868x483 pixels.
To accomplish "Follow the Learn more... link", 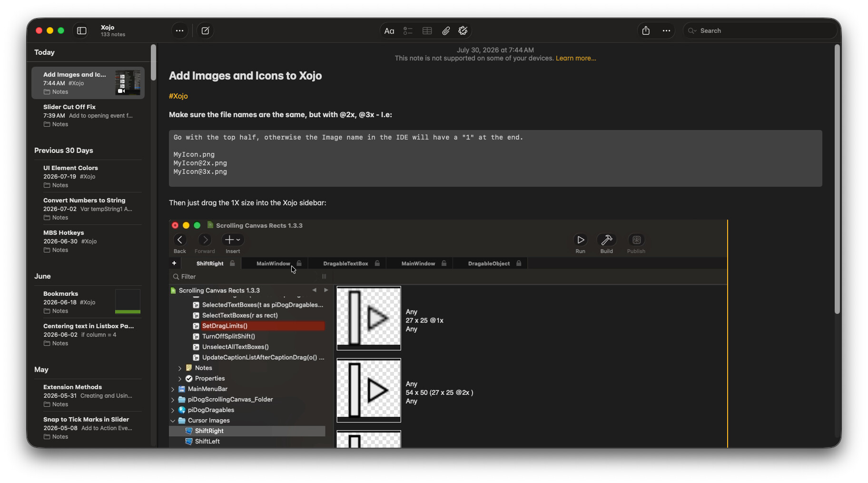I will coord(576,58).
